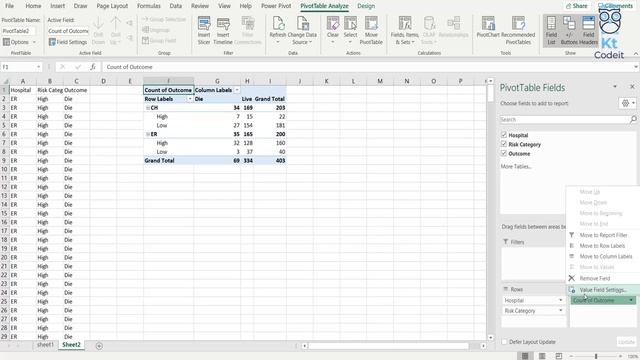Open the Power Pivot tab

(x=276, y=6)
